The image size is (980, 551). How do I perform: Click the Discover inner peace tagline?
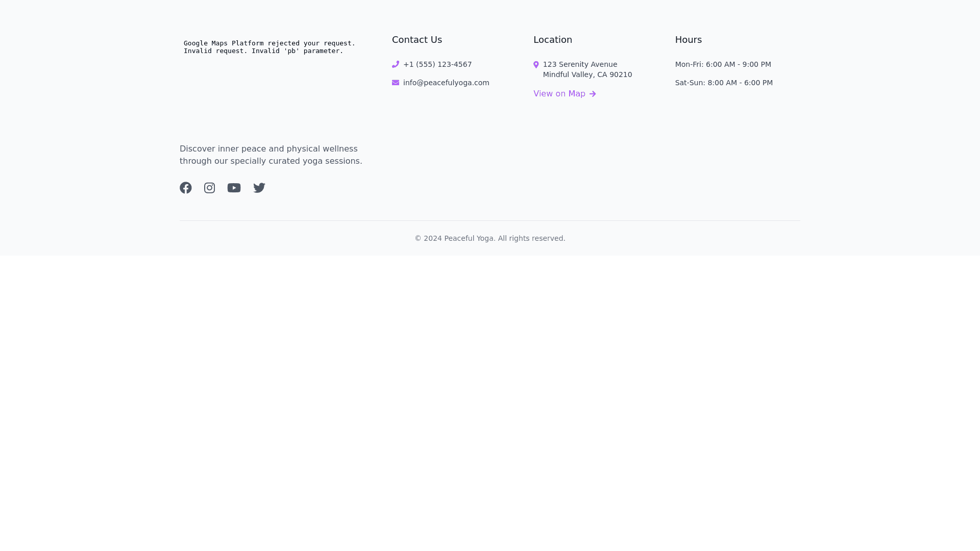point(271,155)
